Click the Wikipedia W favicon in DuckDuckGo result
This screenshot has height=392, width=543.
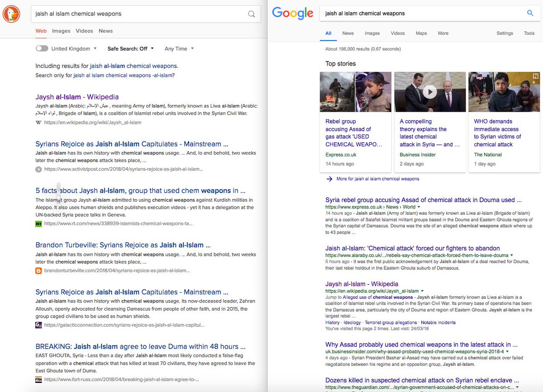coord(38,123)
